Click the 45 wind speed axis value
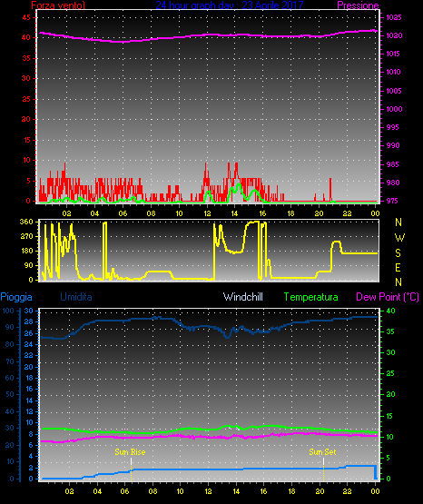423x504 pixels. point(26,17)
